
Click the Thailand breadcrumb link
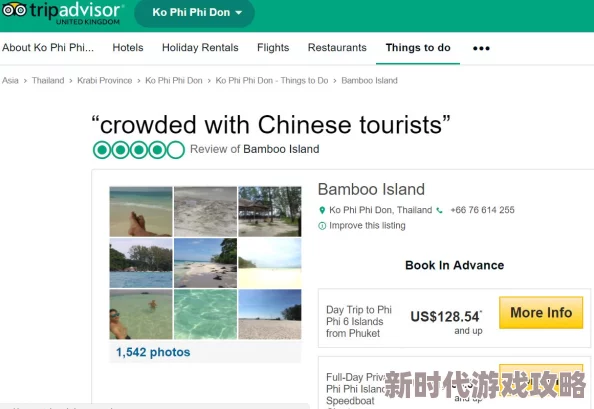pos(48,81)
